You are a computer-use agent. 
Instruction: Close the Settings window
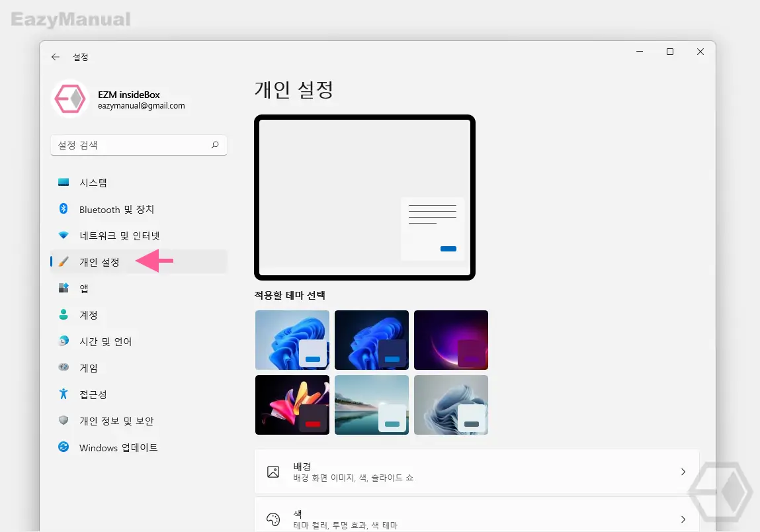(700, 52)
